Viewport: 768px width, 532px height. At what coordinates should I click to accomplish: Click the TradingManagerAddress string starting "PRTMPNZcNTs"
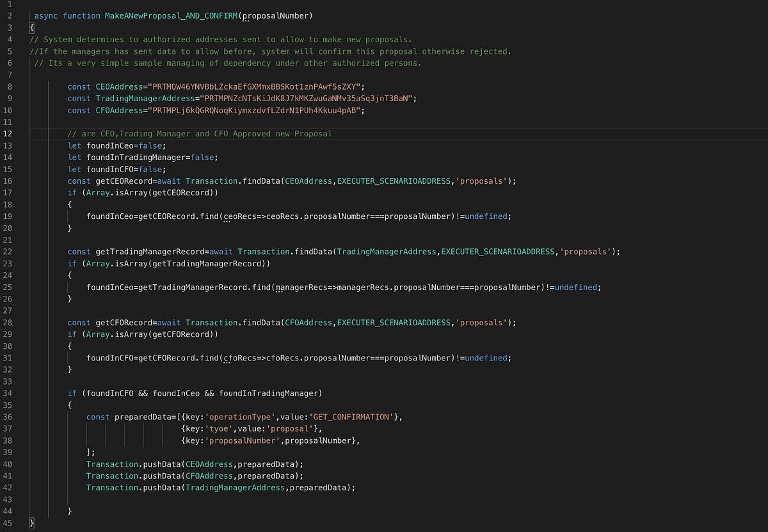click(307, 99)
